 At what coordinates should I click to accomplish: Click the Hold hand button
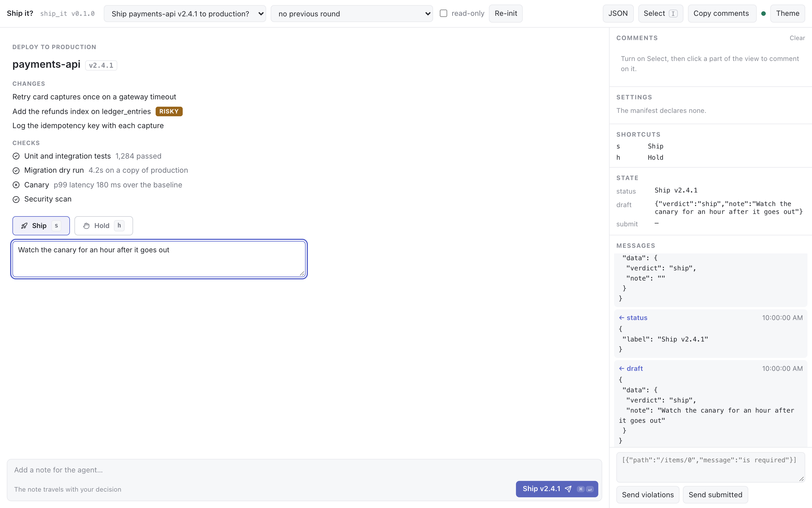point(103,225)
